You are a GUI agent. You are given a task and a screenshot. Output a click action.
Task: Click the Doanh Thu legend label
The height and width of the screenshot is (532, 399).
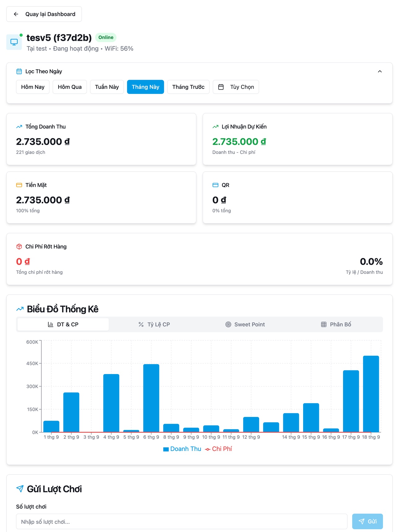(x=186, y=449)
